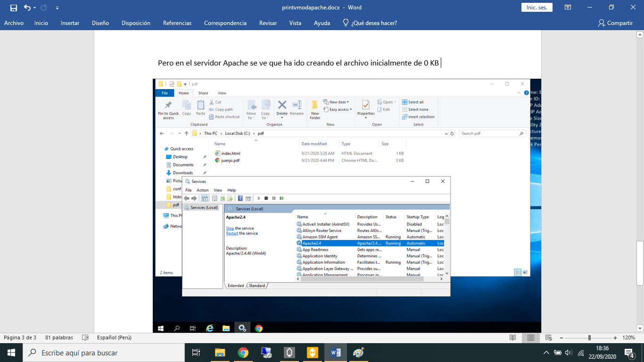
Task: Select the Web Layout view icon
Action: pyautogui.click(x=548, y=337)
